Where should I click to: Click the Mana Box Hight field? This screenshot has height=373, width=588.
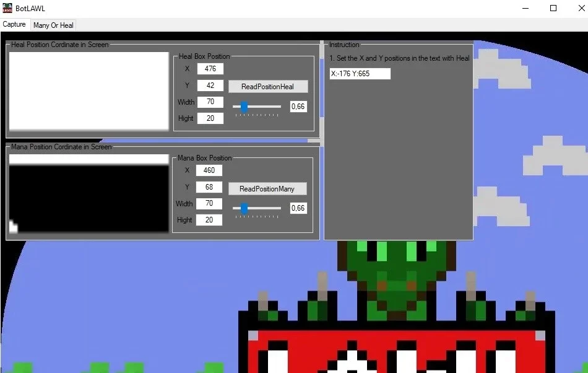coord(209,220)
